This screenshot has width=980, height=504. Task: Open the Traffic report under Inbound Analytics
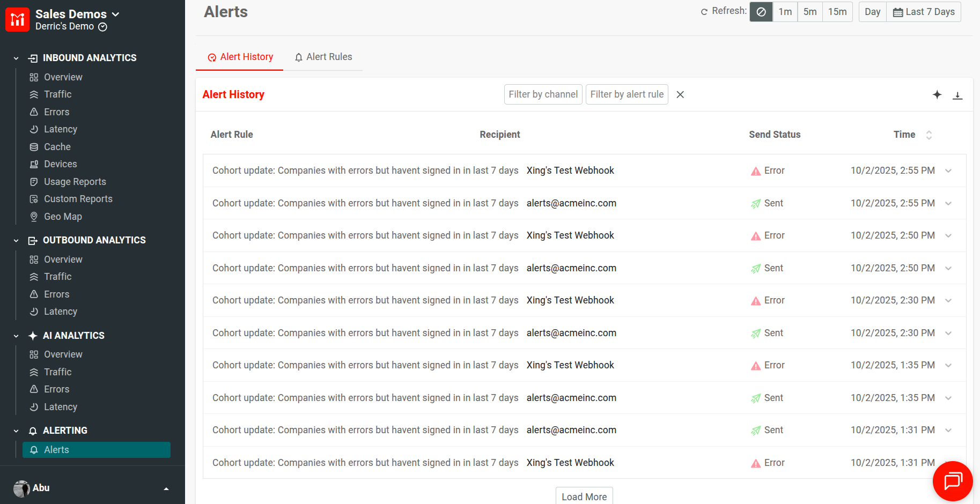[57, 94]
